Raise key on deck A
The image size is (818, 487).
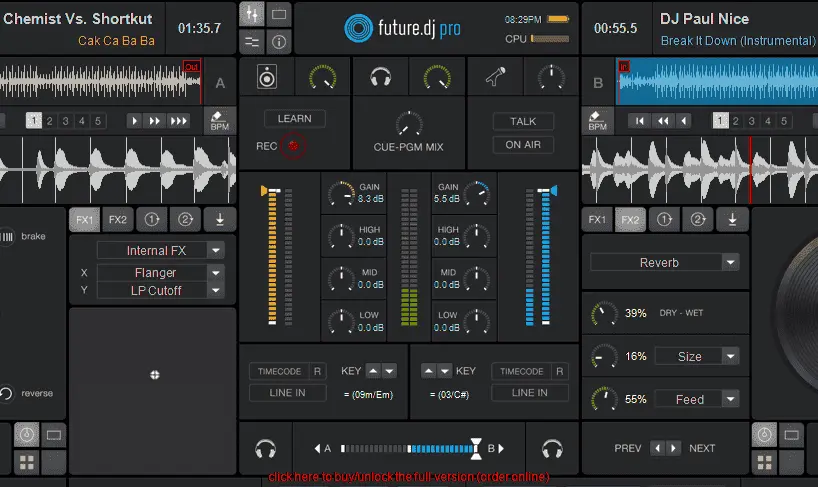pos(374,371)
